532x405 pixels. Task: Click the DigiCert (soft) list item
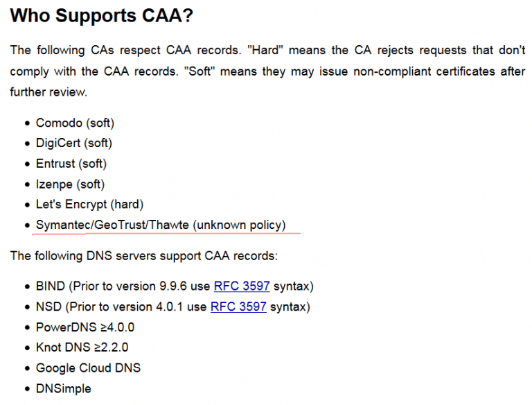click(74, 143)
